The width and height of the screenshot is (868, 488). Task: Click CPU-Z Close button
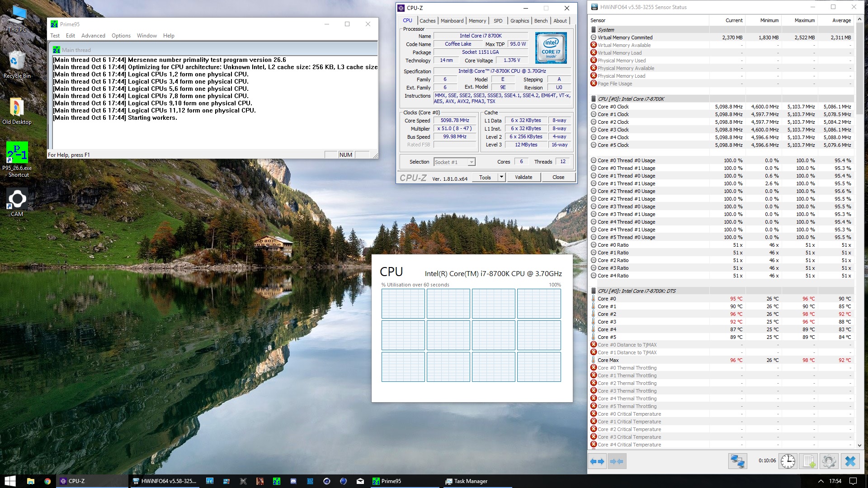coord(558,177)
